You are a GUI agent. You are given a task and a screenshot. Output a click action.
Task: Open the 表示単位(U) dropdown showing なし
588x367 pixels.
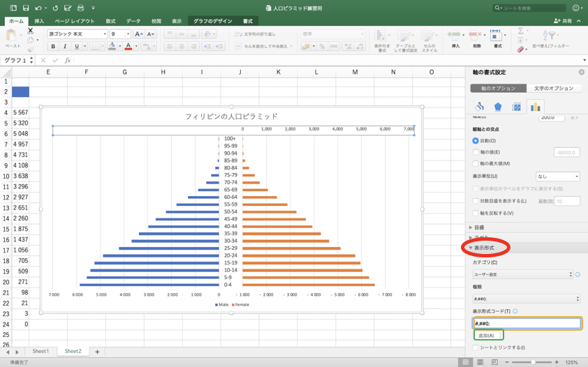tap(558, 177)
